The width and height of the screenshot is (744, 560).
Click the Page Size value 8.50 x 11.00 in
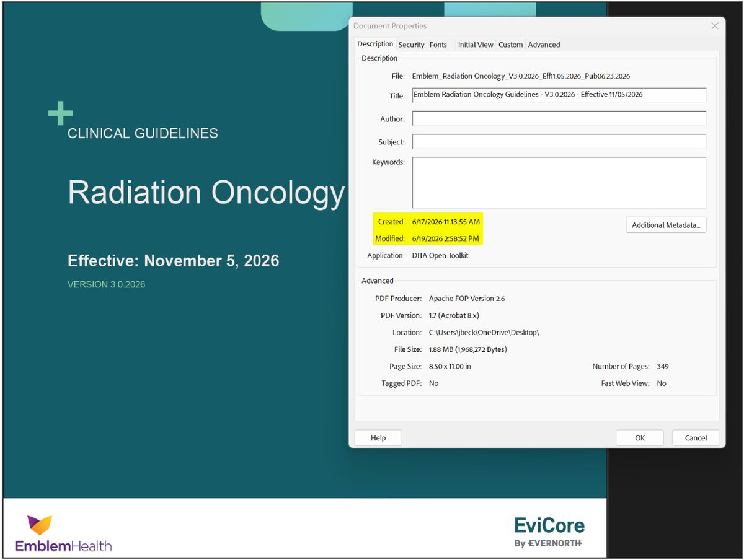(x=450, y=367)
